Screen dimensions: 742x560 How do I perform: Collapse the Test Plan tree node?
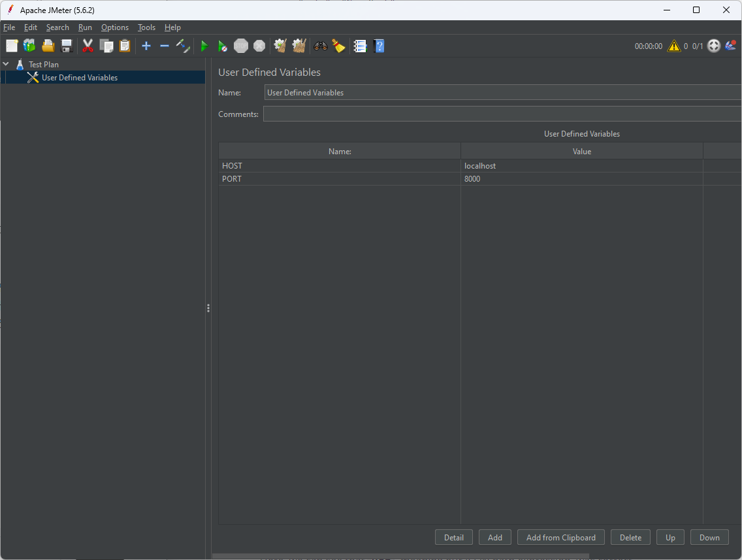coord(6,64)
